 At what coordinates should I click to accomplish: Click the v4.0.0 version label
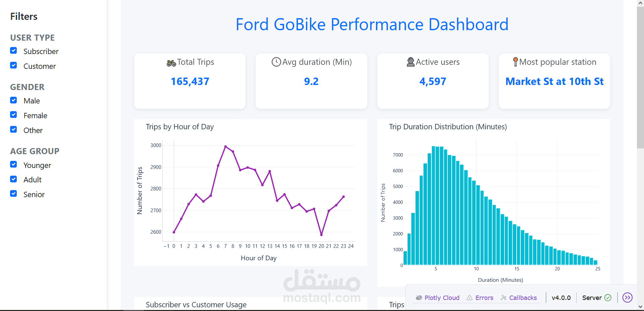[x=561, y=298]
